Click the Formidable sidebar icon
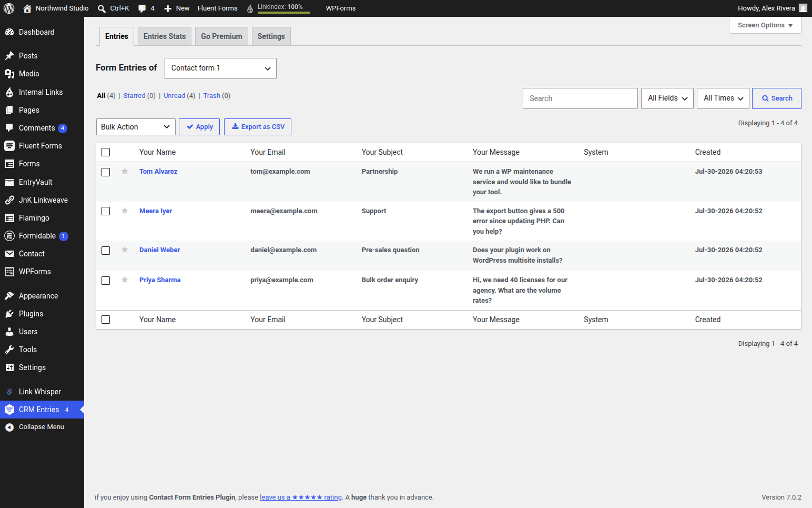812x508 pixels. click(x=9, y=236)
